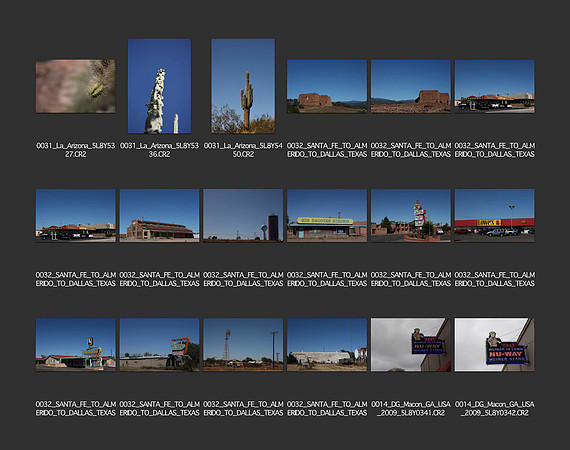Click the filename 0031_La_Arizona_5L8Y5327.CR2
Viewport: 570px width, 450px height.
76,150
